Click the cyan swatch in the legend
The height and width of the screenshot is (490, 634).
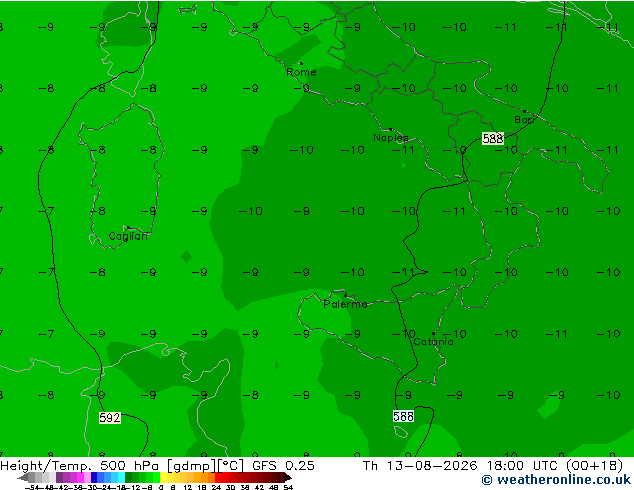pyautogui.click(x=121, y=477)
